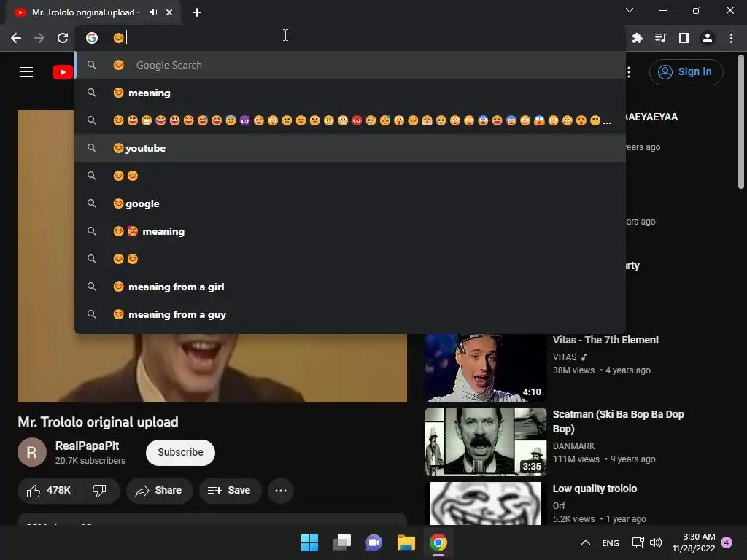Click the ENG language indicator
747x560 pixels.
(611, 543)
